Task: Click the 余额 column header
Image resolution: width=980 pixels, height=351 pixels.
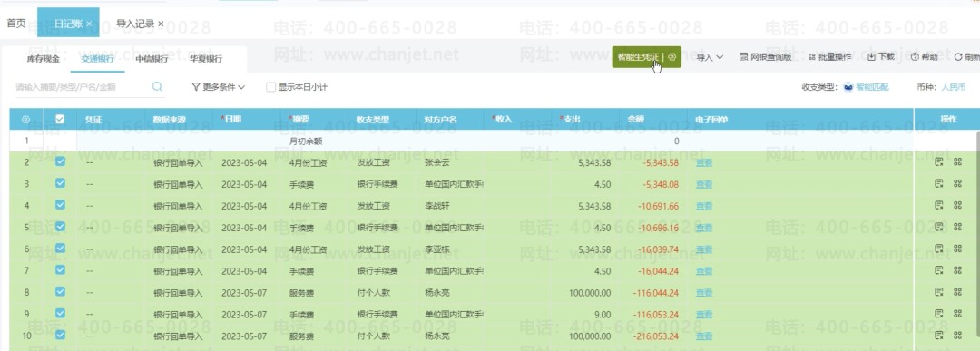Action: pos(636,120)
